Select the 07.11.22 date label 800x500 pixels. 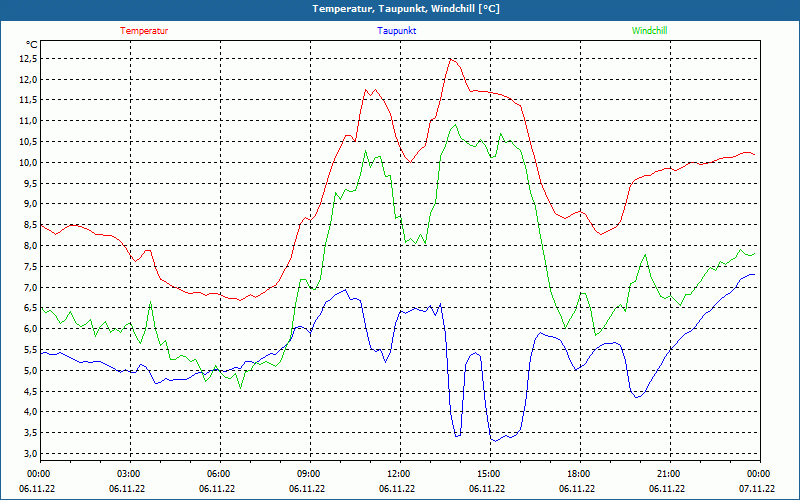(757, 489)
